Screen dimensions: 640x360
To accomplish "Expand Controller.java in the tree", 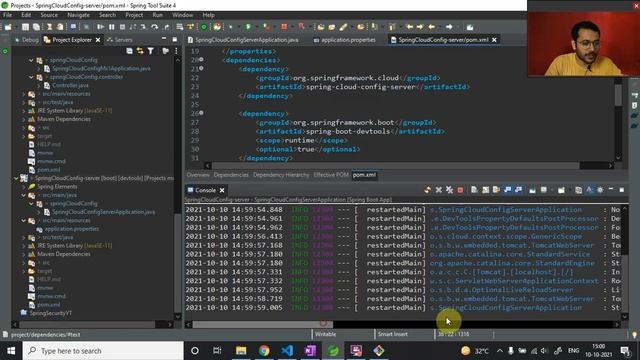I will coord(39,85).
